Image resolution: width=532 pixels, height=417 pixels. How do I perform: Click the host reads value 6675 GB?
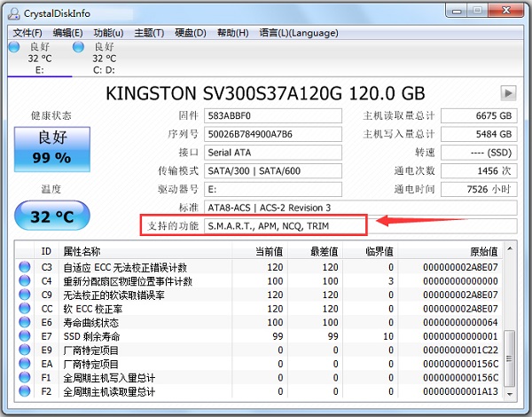[x=479, y=116]
